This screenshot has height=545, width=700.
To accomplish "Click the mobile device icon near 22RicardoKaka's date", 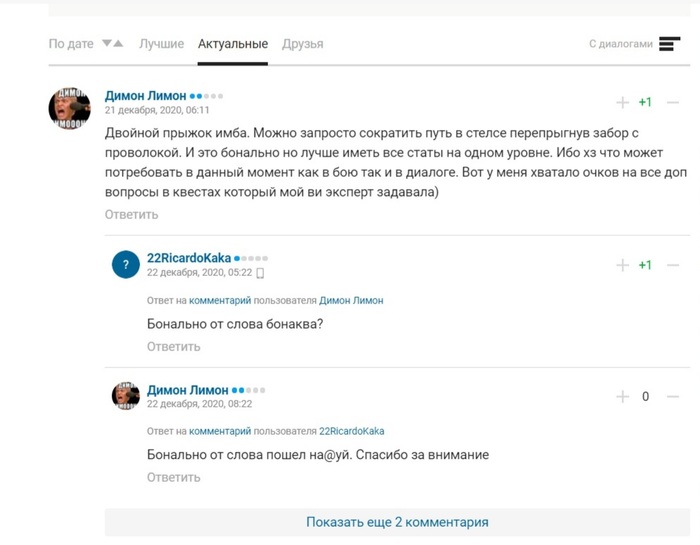I will click(x=260, y=273).
